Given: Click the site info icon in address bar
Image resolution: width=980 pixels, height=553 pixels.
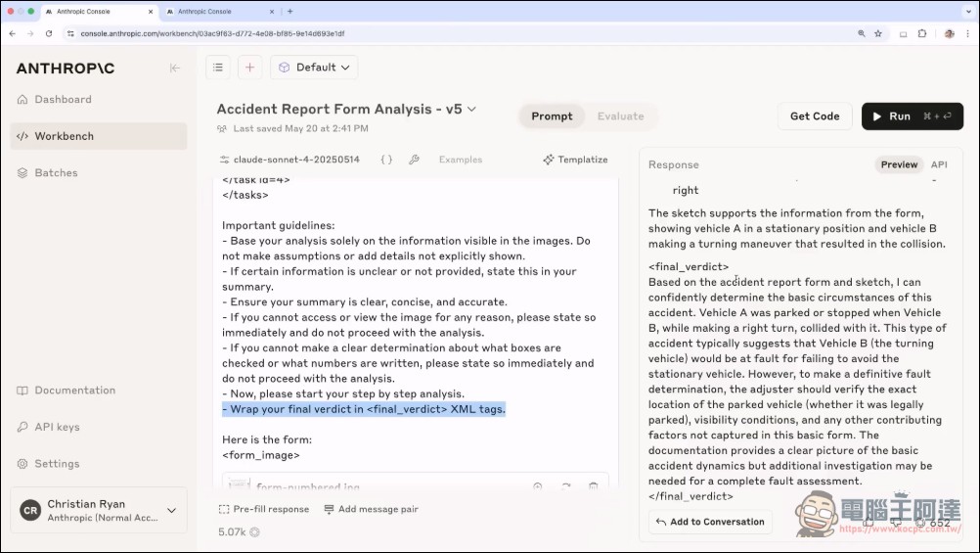Looking at the screenshot, I should coord(70,34).
